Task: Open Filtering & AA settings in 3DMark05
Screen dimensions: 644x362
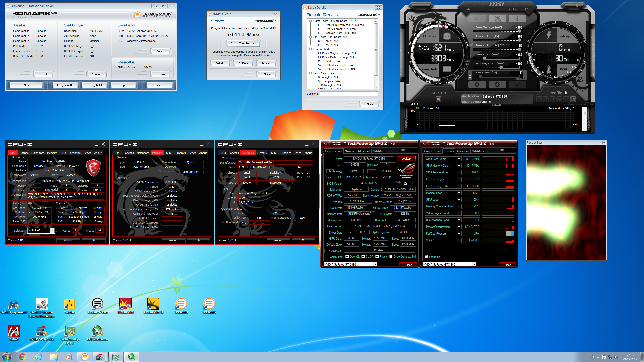Action: (95, 85)
